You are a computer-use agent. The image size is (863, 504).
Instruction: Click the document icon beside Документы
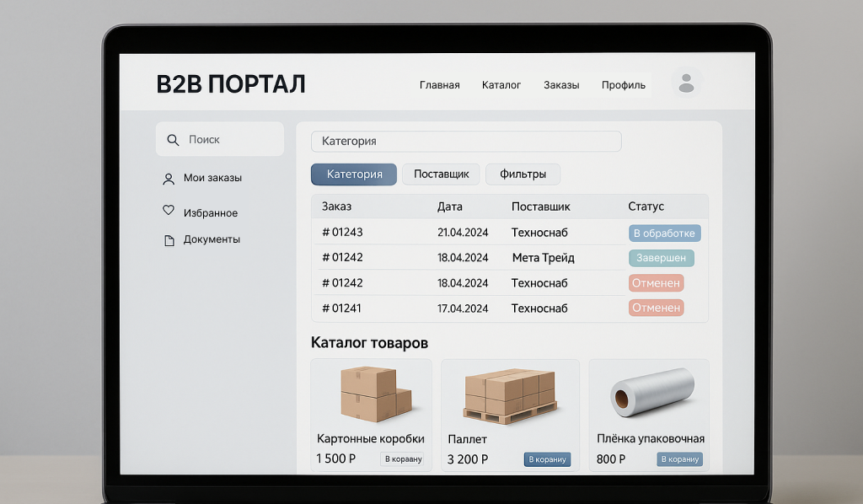(169, 240)
